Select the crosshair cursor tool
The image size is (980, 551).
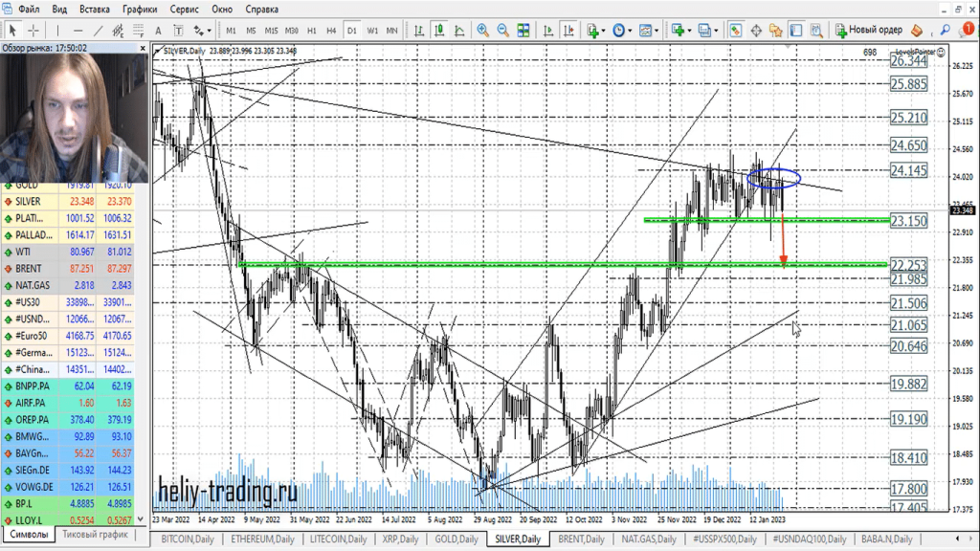(33, 30)
